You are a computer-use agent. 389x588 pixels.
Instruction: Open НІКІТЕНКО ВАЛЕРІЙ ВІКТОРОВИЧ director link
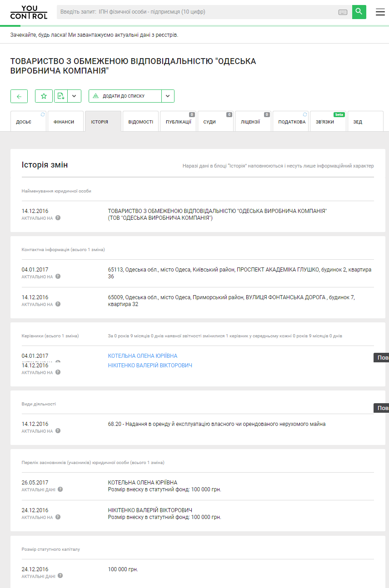click(150, 366)
